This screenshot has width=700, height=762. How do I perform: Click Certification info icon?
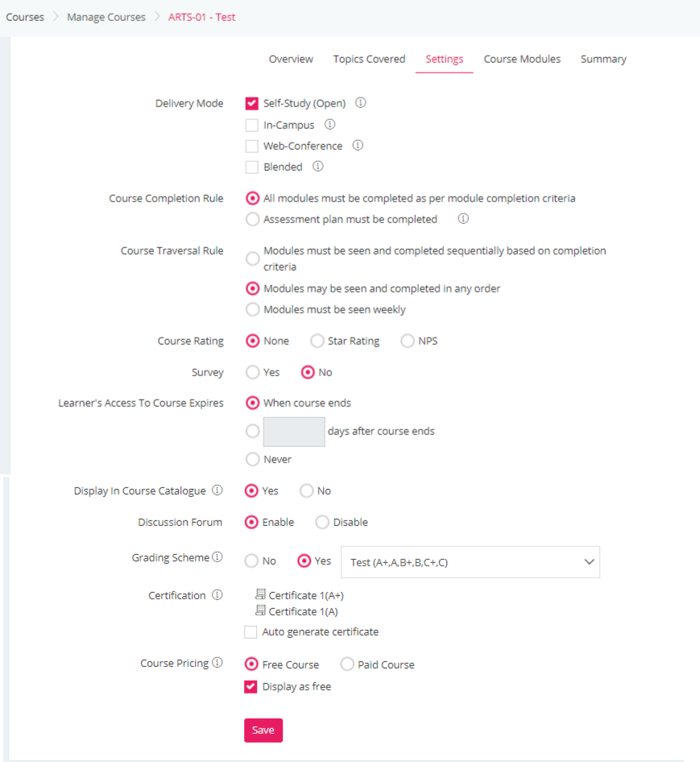pyautogui.click(x=217, y=594)
